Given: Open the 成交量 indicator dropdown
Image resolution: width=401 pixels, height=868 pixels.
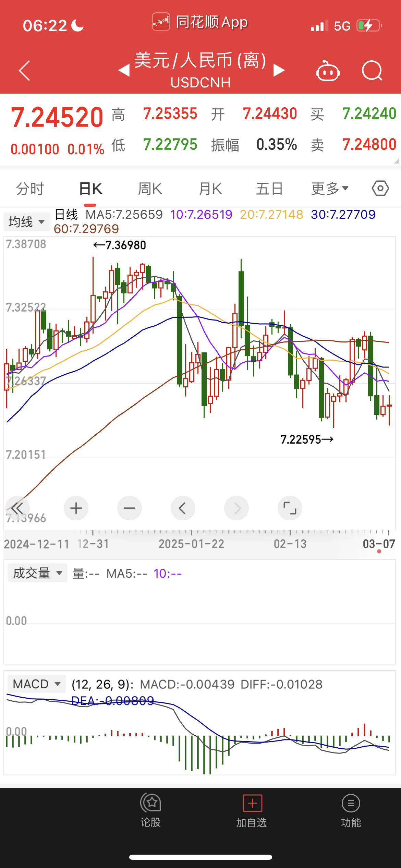Looking at the screenshot, I should point(37,573).
